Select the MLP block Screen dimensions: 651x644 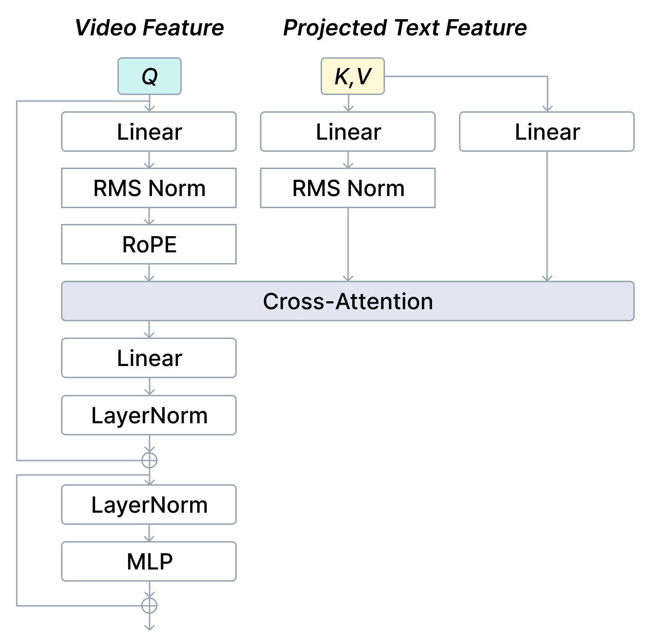point(149,562)
